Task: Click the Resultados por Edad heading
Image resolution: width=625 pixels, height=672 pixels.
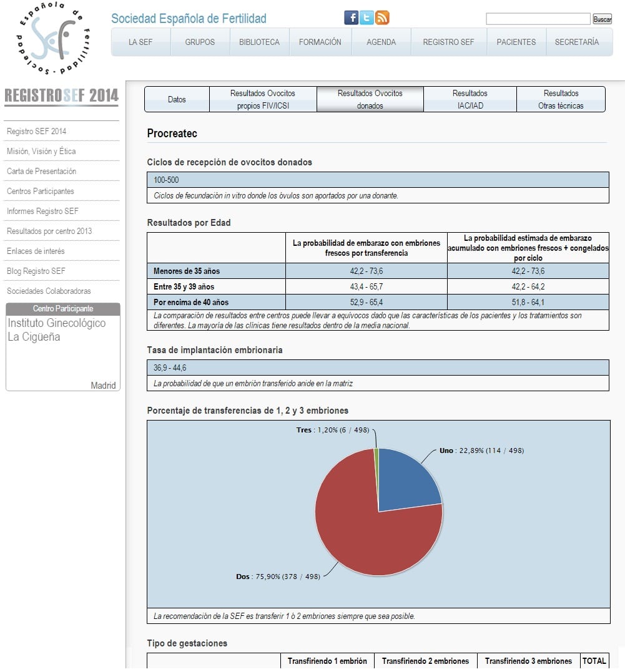Action: (189, 222)
